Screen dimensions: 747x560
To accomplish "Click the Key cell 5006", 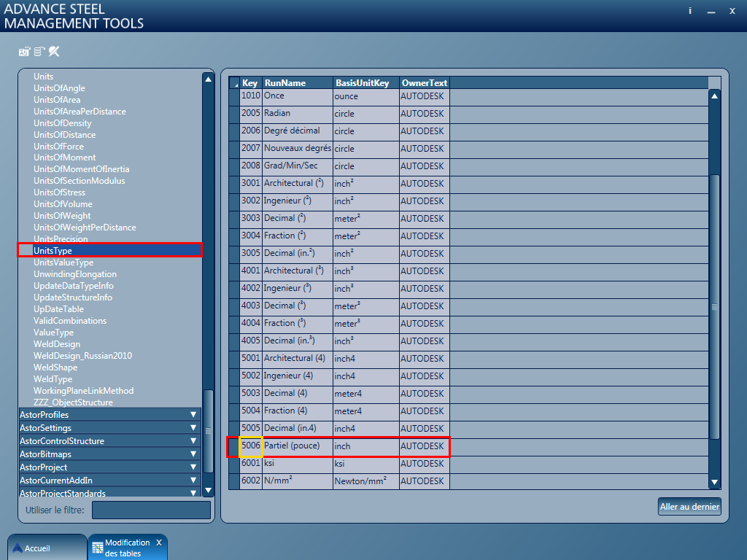I will [x=251, y=447].
